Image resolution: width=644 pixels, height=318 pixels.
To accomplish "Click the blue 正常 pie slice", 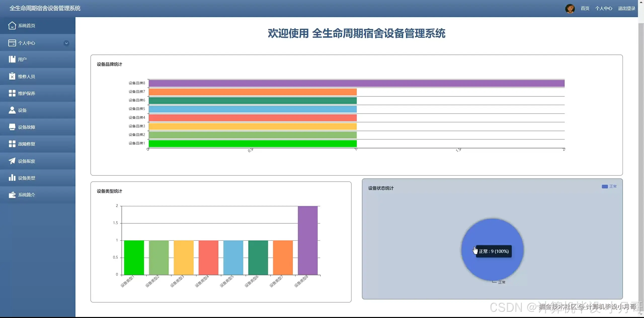I will click(x=492, y=232).
